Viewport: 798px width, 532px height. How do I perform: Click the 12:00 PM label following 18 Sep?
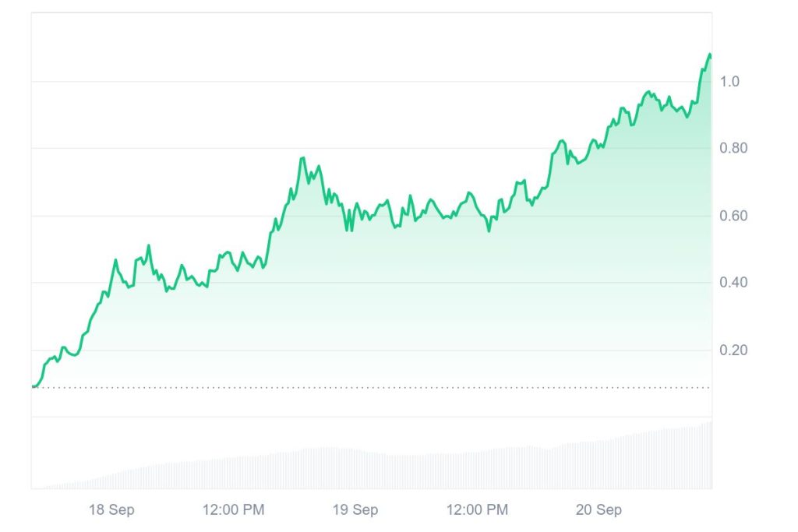tap(233, 510)
